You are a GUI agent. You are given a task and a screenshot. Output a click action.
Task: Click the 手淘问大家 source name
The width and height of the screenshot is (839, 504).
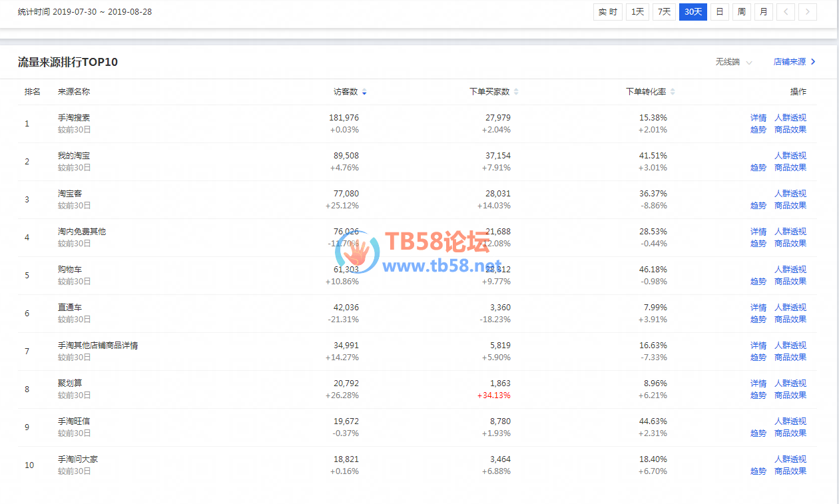coord(78,459)
